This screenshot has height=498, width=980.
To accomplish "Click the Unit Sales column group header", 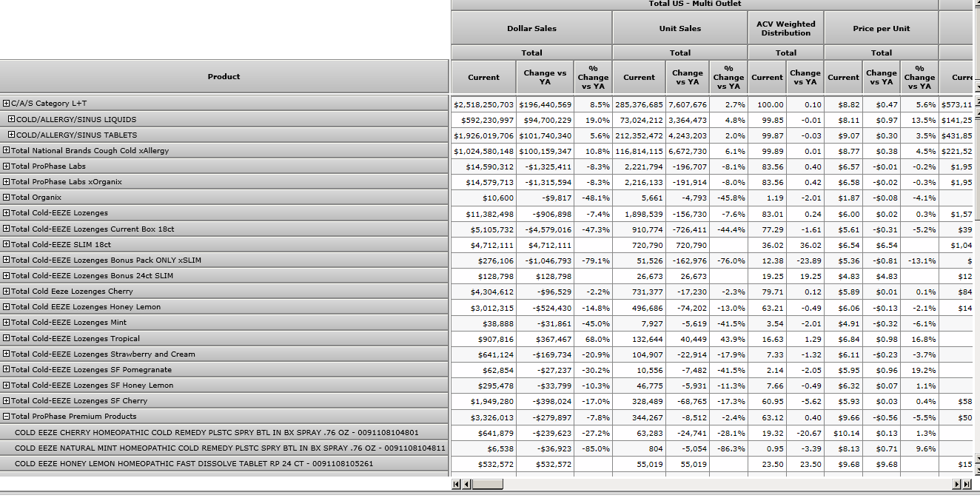I will (679, 29).
